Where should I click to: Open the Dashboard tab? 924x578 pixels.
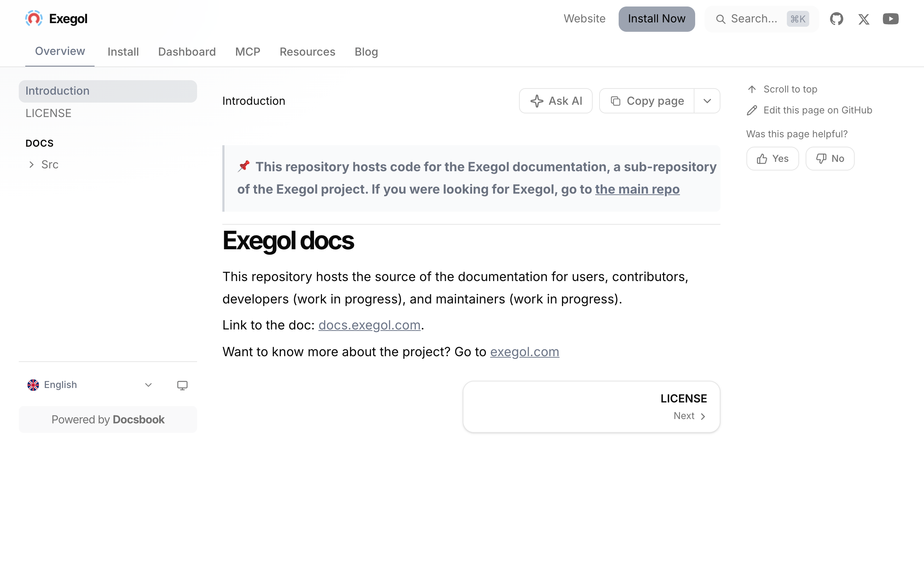(x=187, y=52)
